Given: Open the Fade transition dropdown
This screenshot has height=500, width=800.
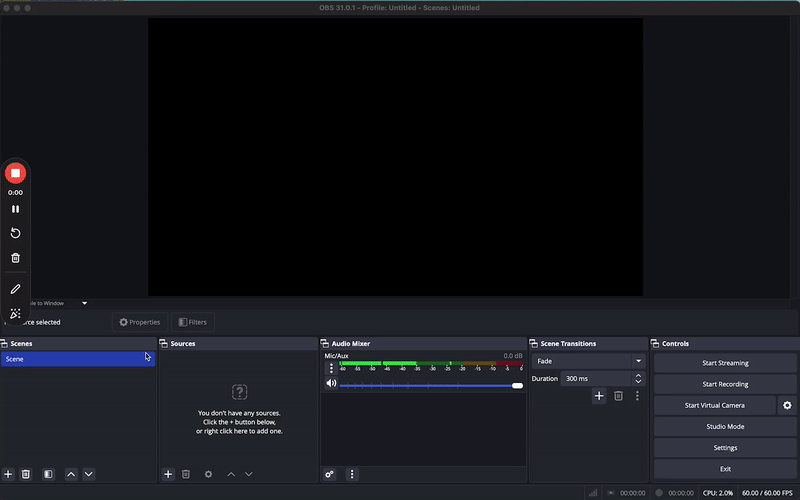Looking at the screenshot, I should [588, 361].
